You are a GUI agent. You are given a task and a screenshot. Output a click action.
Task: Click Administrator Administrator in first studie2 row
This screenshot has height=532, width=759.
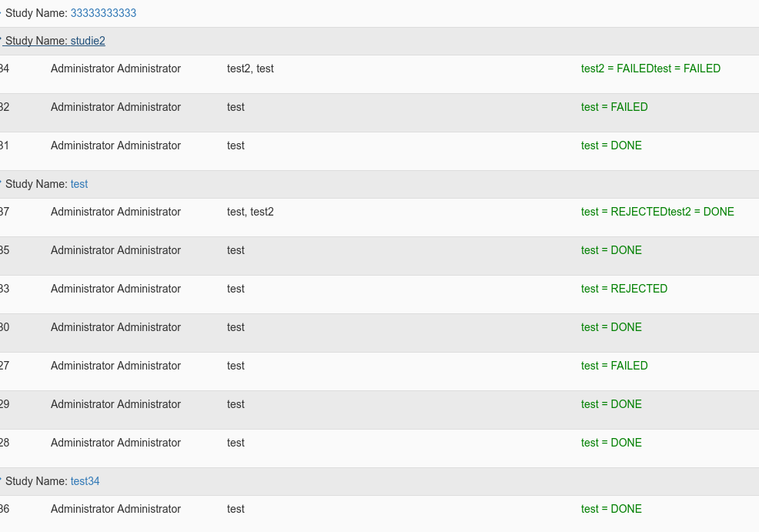coord(115,69)
